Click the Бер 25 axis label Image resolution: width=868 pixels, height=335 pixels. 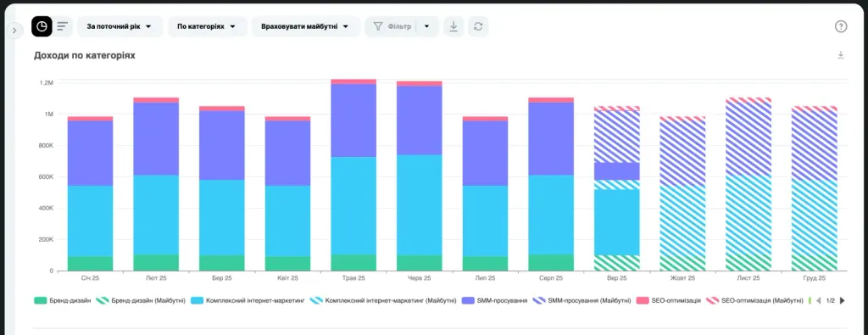(x=222, y=278)
